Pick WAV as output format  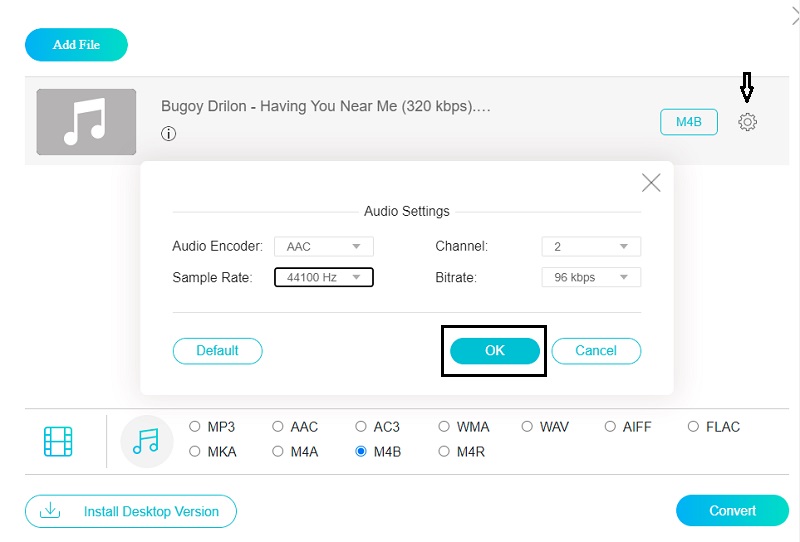(x=527, y=427)
